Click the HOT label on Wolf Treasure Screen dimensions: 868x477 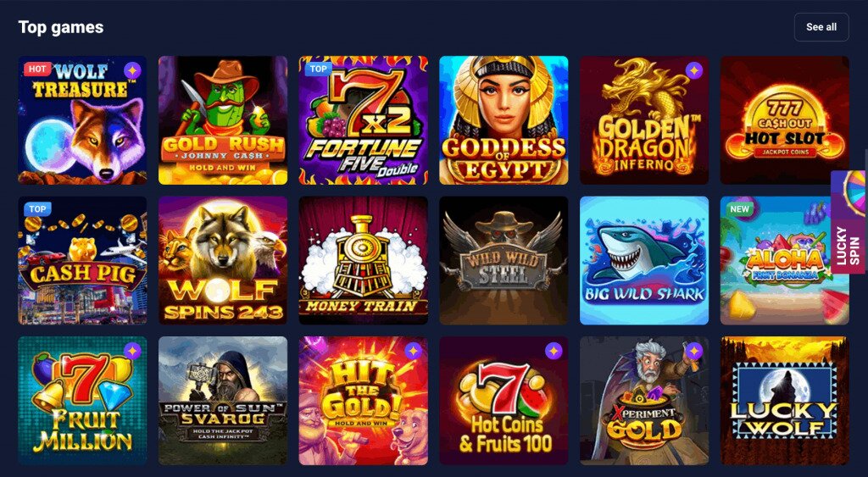click(x=37, y=69)
